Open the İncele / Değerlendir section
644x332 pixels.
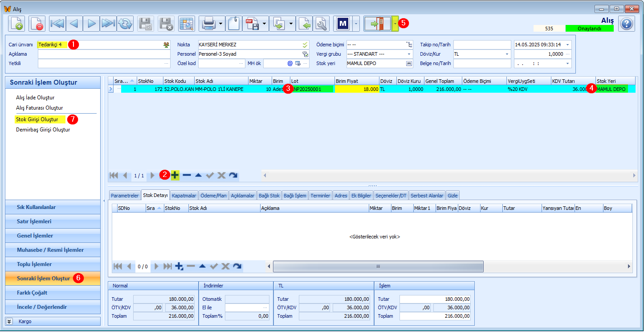pyautogui.click(x=53, y=307)
